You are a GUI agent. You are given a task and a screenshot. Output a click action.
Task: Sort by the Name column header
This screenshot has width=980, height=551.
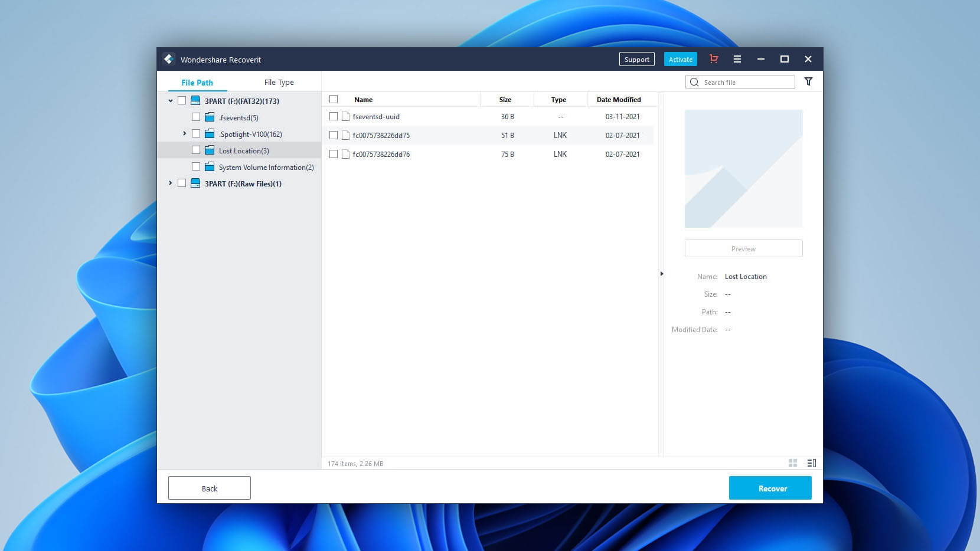tap(363, 100)
